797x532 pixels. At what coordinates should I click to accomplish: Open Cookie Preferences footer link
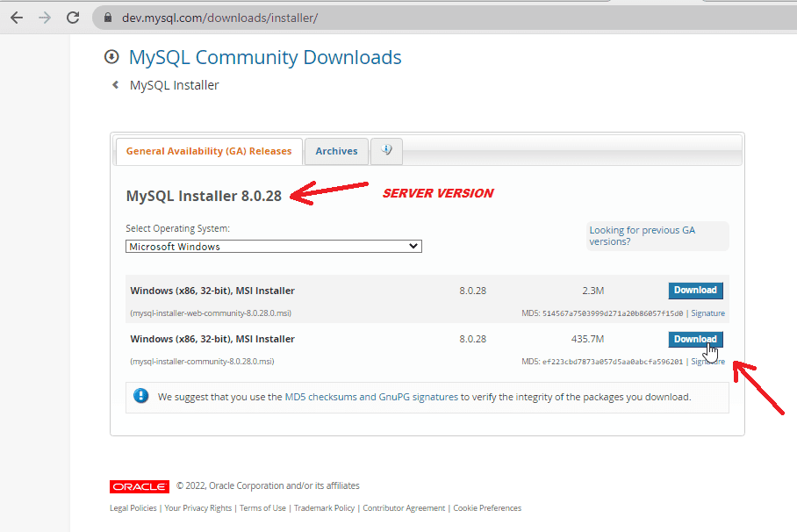[x=487, y=508]
